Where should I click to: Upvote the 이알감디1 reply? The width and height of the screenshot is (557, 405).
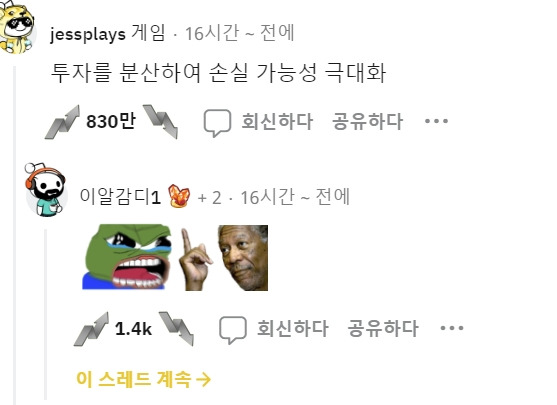(x=91, y=329)
